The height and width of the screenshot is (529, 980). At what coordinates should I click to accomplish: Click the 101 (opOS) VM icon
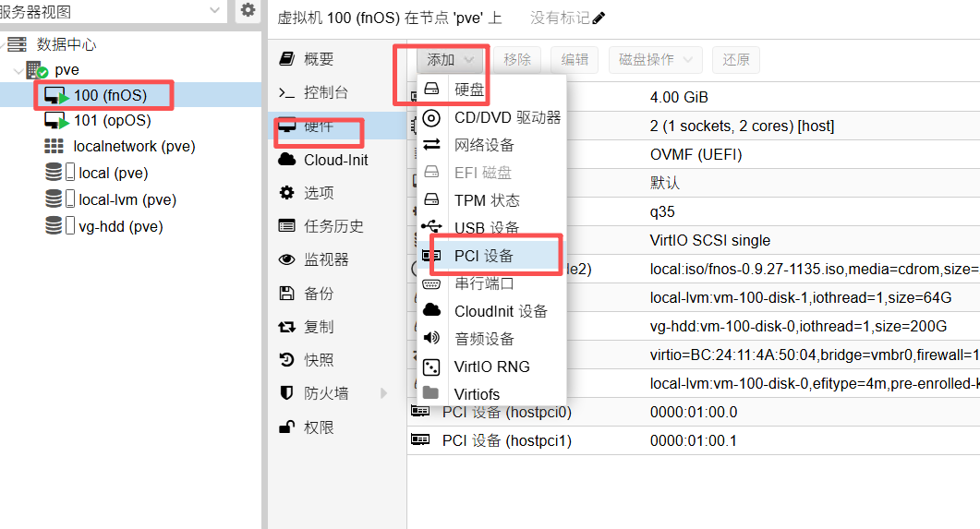56,121
